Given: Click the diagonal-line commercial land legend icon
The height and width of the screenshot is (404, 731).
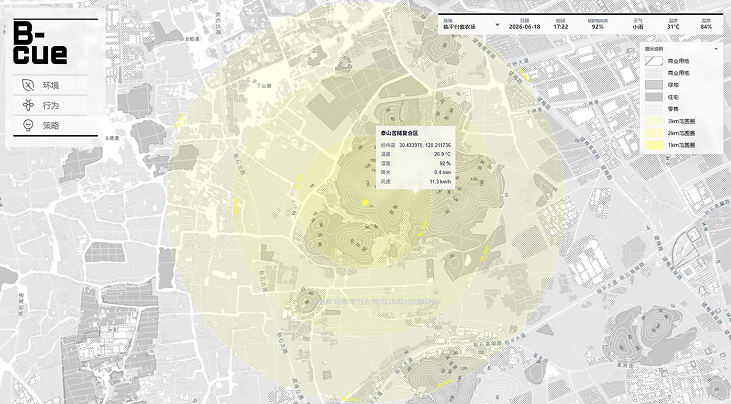Looking at the screenshot, I should [x=654, y=61].
